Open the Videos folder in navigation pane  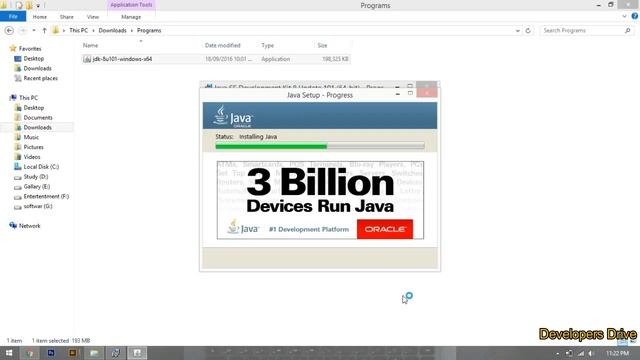click(31, 157)
